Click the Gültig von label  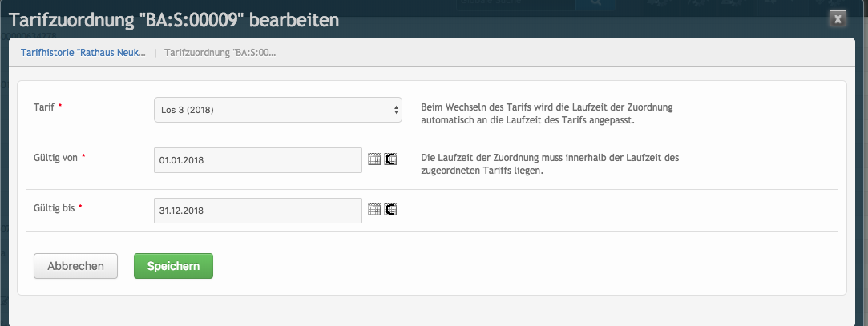tap(55, 157)
